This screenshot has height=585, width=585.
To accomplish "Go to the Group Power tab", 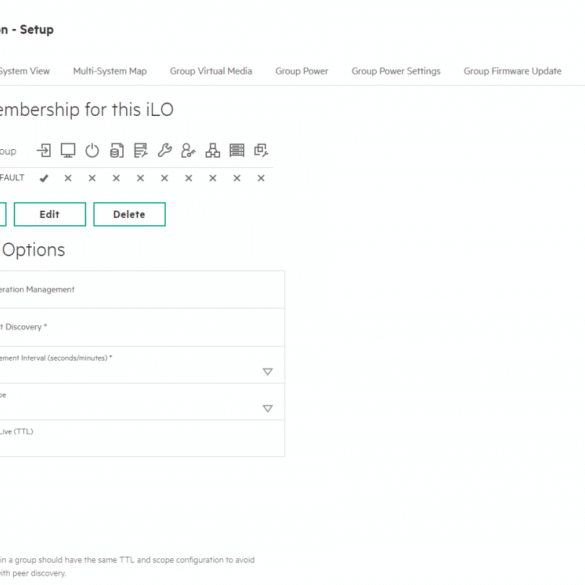I will [302, 71].
